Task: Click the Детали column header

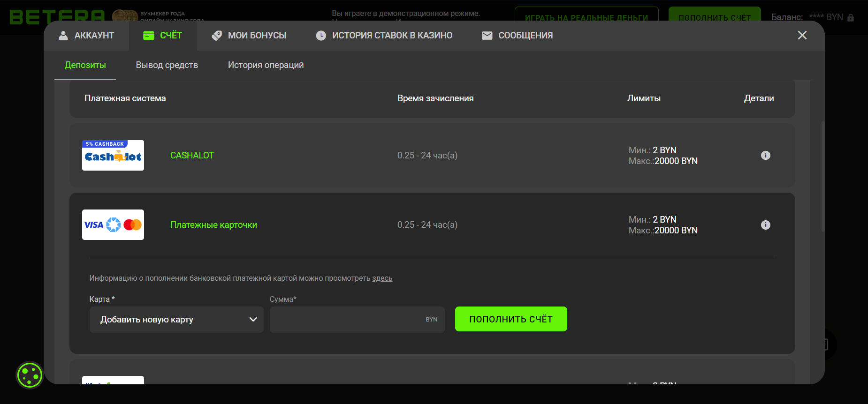Action: coord(759,98)
